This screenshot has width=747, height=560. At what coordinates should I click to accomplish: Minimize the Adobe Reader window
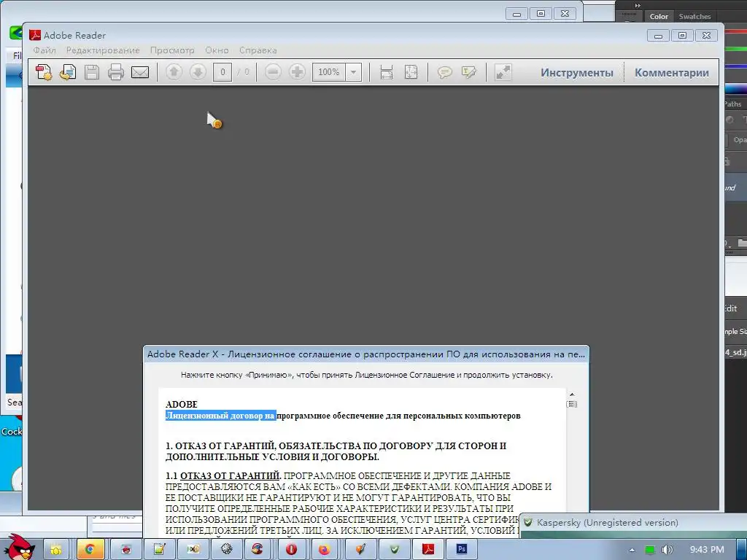[x=659, y=36]
